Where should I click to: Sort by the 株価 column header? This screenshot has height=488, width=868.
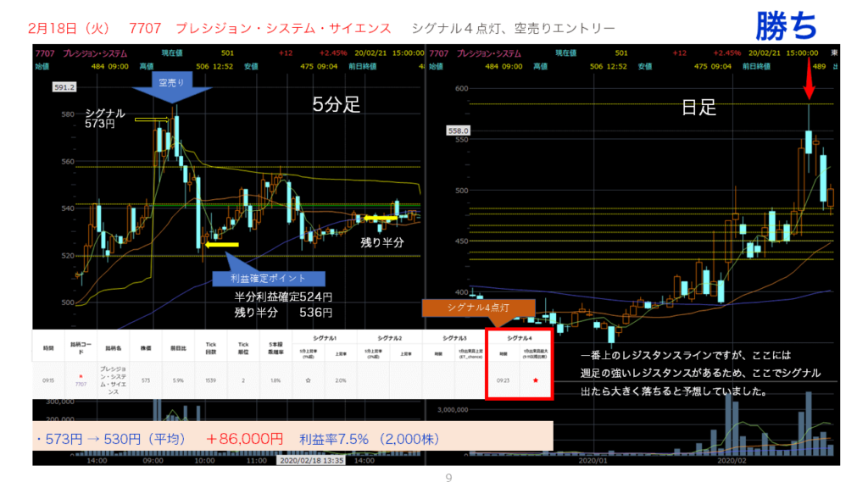point(146,348)
